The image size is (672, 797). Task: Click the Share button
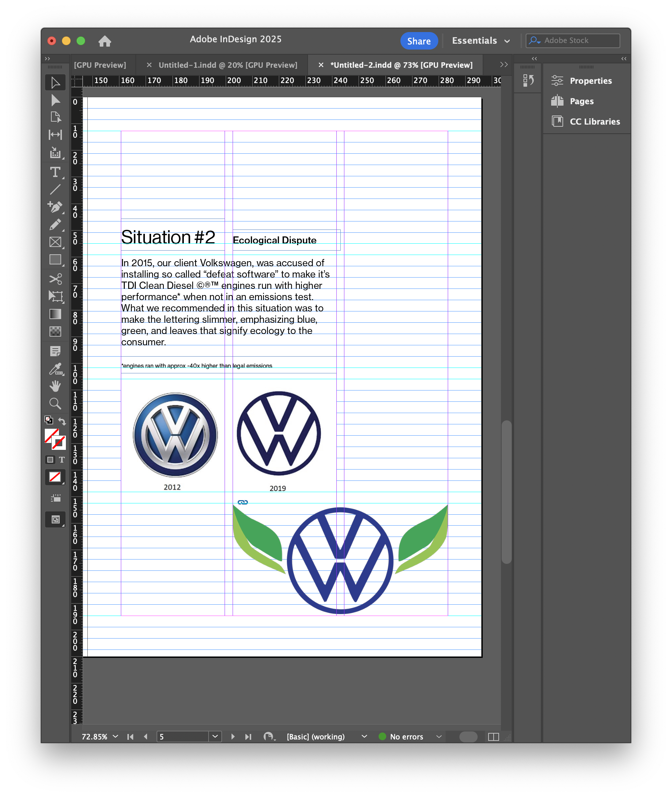point(419,41)
